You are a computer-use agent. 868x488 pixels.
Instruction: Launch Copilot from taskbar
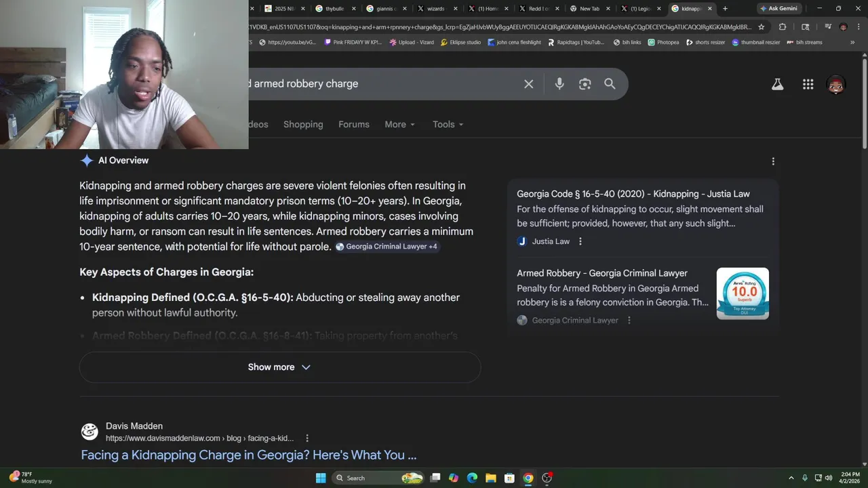click(x=454, y=478)
